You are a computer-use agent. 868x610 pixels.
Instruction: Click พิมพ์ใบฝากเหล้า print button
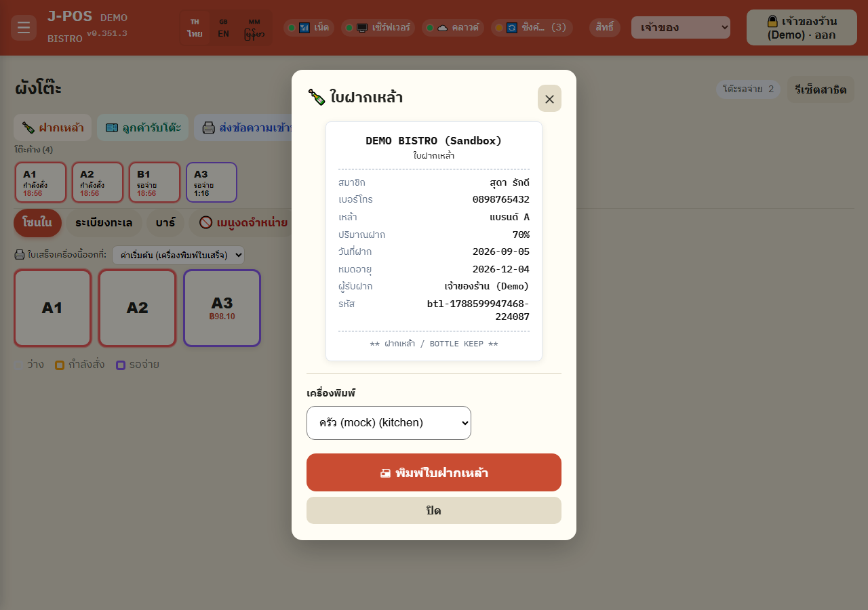(x=434, y=472)
